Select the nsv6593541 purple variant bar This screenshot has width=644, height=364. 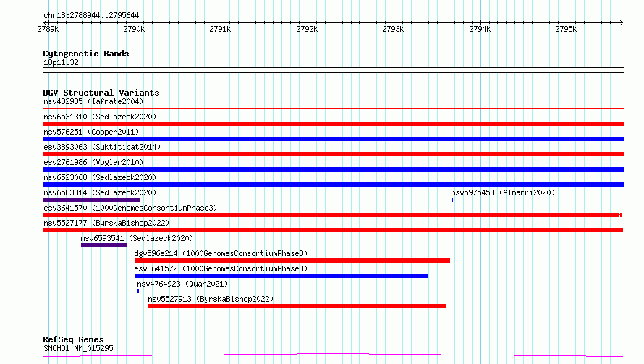point(104,245)
